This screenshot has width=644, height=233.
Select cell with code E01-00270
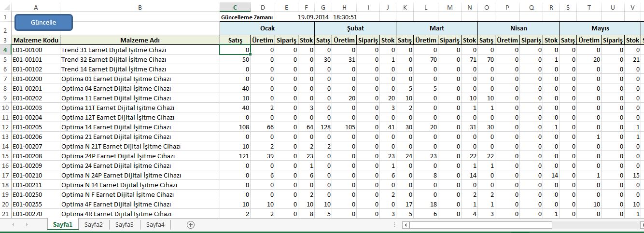[x=36, y=214]
